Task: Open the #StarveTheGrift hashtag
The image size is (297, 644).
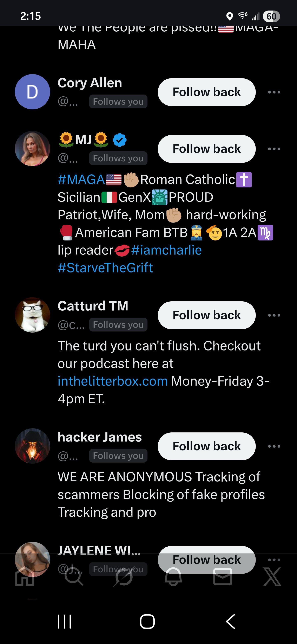Action: click(105, 268)
